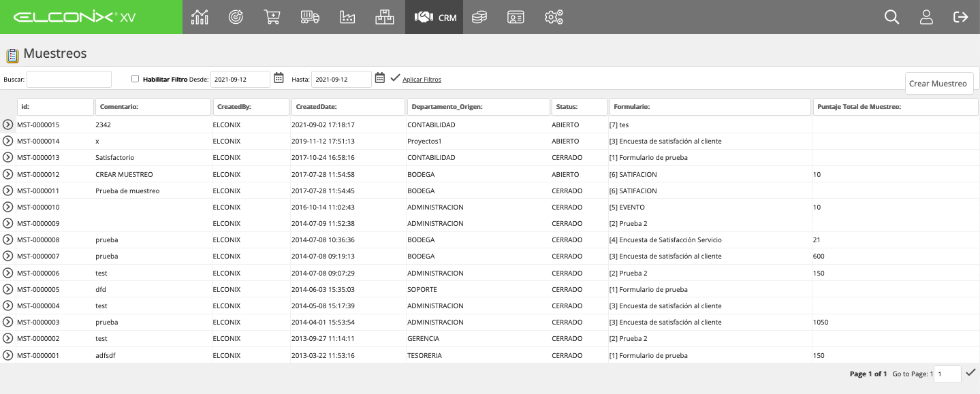Viewport: 980px width, 394px height.
Task: Select the CRM module tab
Action: 434,17
